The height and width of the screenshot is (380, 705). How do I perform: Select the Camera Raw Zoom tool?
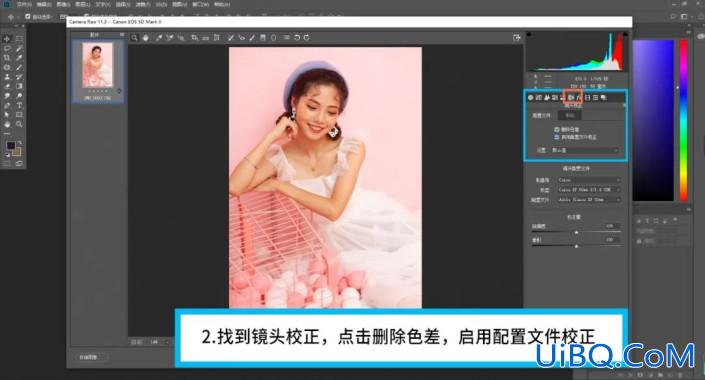[134, 38]
